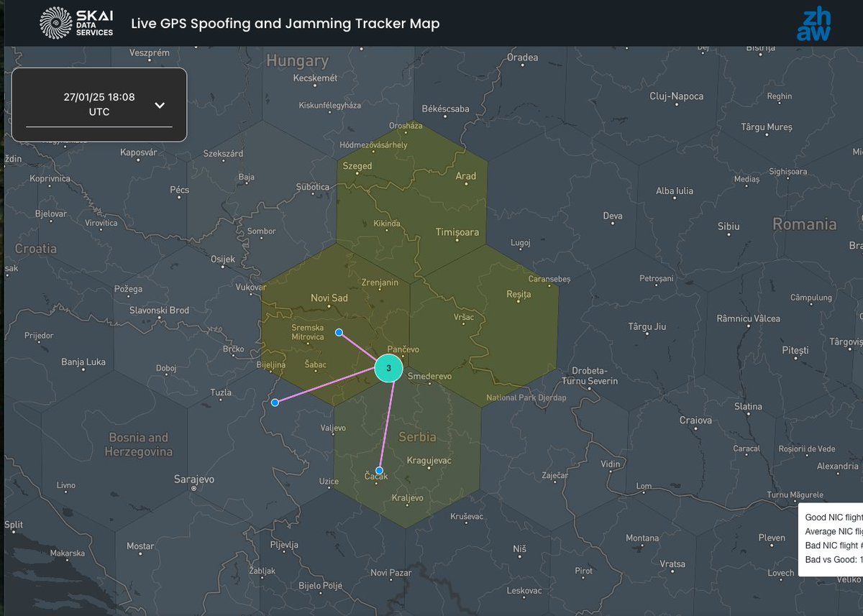The width and height of the screenshot is (863, 616).
Task: Click the Kikinda city label
Action: click(387, 224)
